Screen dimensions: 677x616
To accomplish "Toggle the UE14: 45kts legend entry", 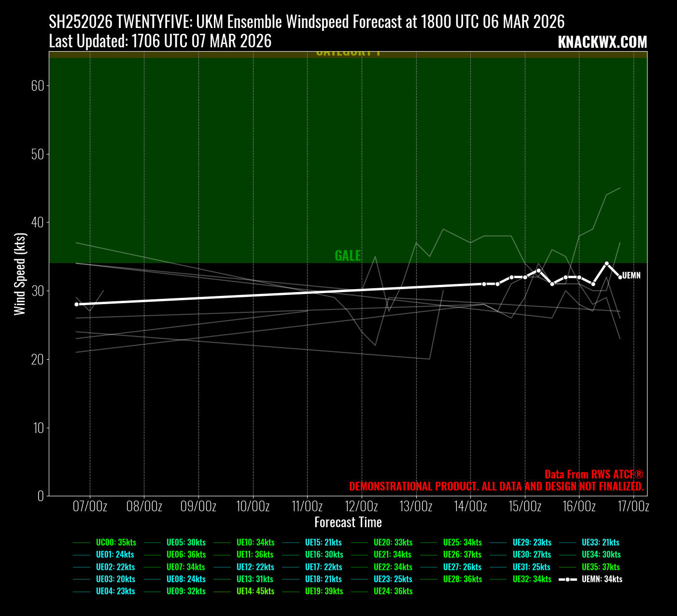I will click(x=255, y=591).
